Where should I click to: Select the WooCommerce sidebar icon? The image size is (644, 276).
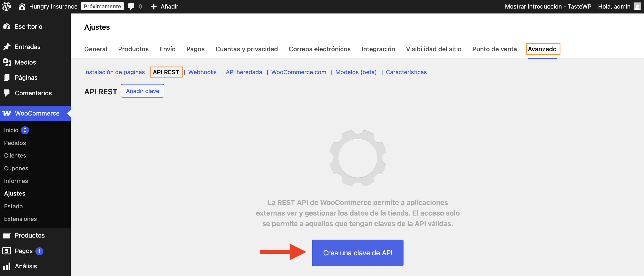tap(7, 113)
